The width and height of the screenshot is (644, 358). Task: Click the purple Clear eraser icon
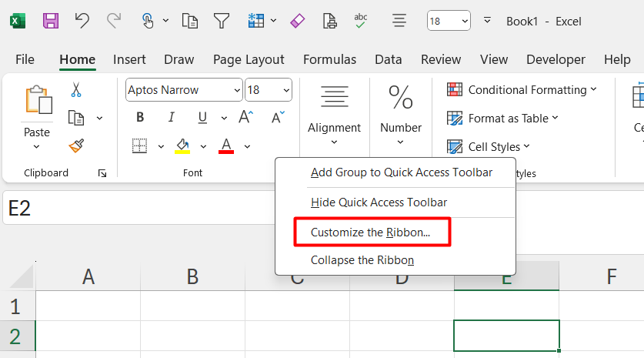(x=297, y=21)
